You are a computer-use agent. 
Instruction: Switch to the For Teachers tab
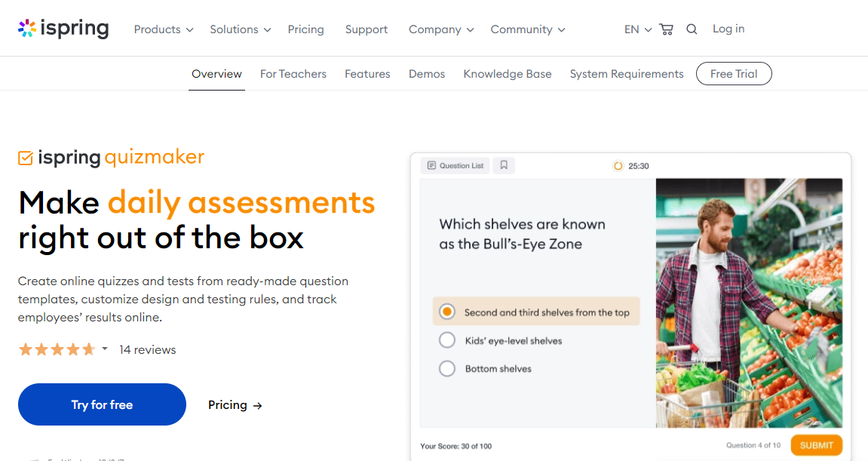(x=293, y=74)
